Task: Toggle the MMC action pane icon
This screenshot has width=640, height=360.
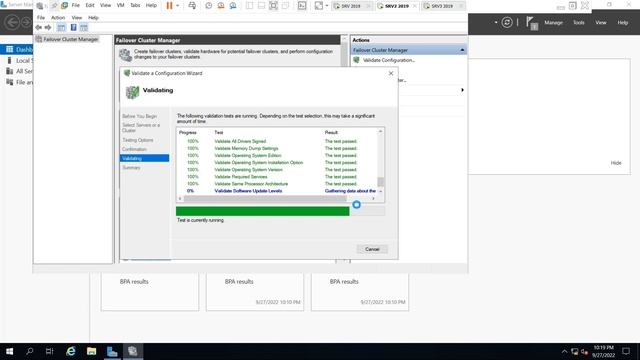Action: coord(84,27)
